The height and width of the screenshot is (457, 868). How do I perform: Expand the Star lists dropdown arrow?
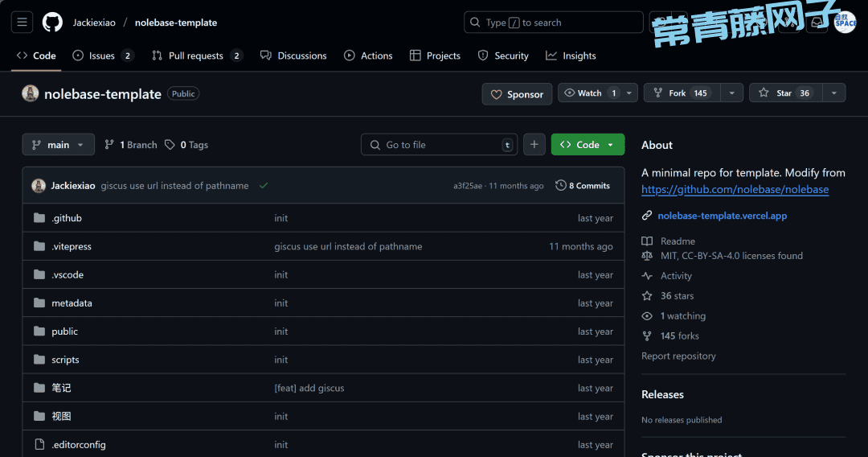[x=834, y=93]
